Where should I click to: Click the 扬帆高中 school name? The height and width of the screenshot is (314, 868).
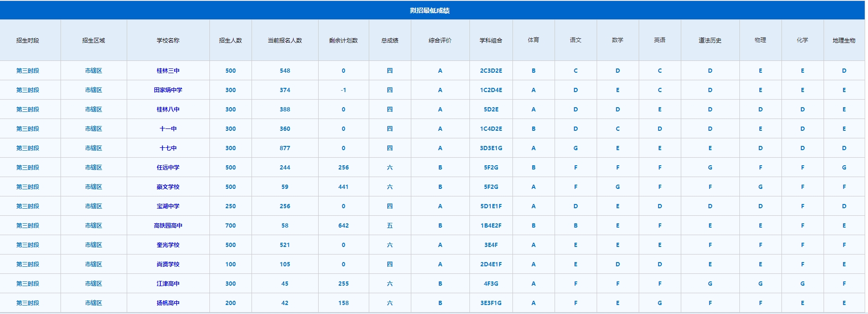point(168,303)
